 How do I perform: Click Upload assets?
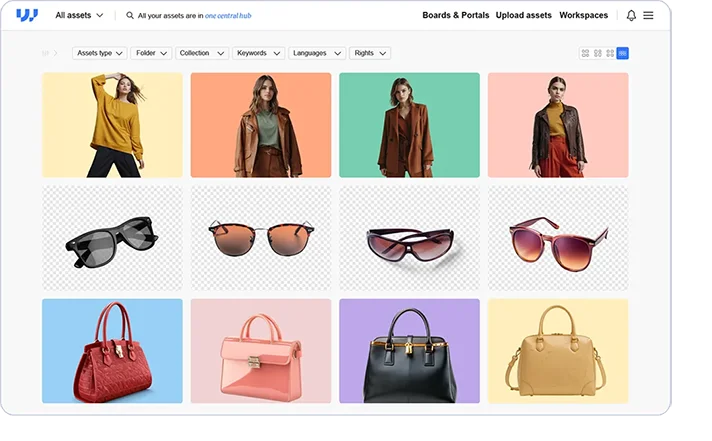pyautogui.click(x=524, y=15)
